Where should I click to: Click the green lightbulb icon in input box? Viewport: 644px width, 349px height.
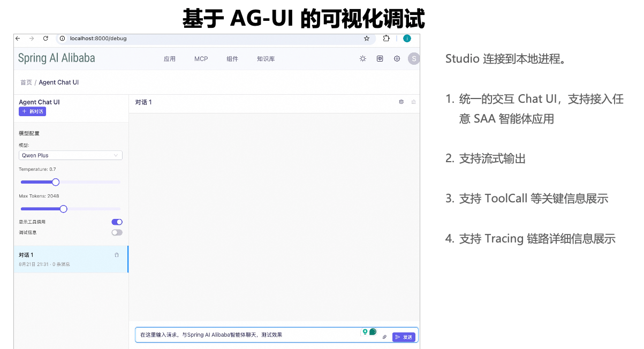click(x=365, y=332)
